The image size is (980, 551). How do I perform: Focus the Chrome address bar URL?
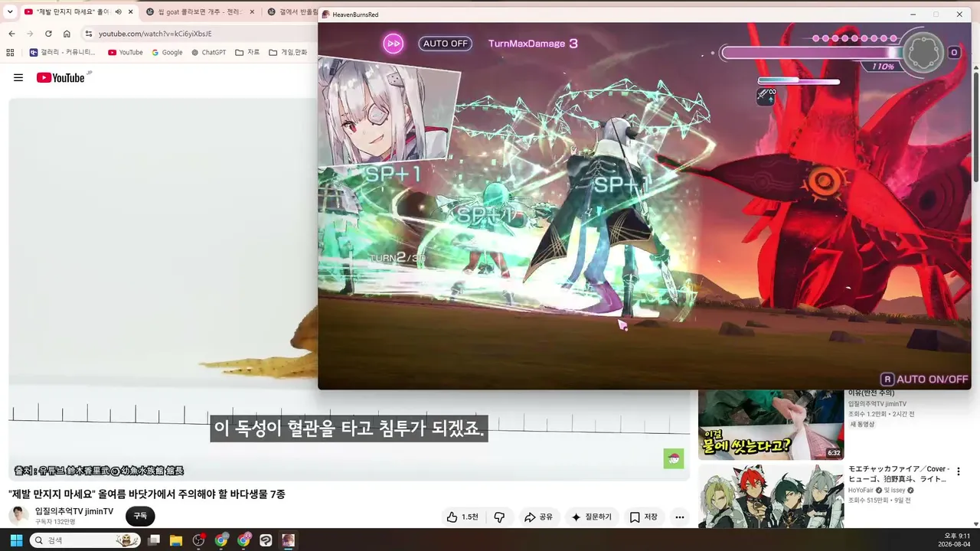tap(155, 34)
